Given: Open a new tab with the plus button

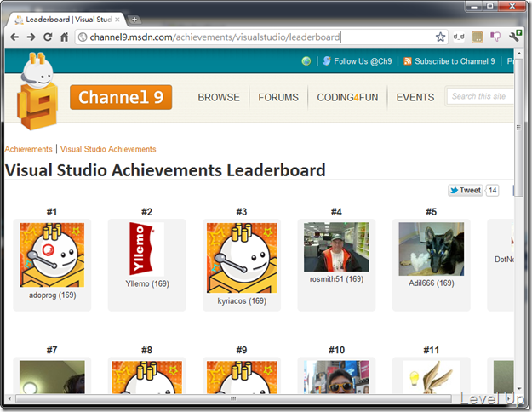Looking at the screenshot, I should click(134, 20).
